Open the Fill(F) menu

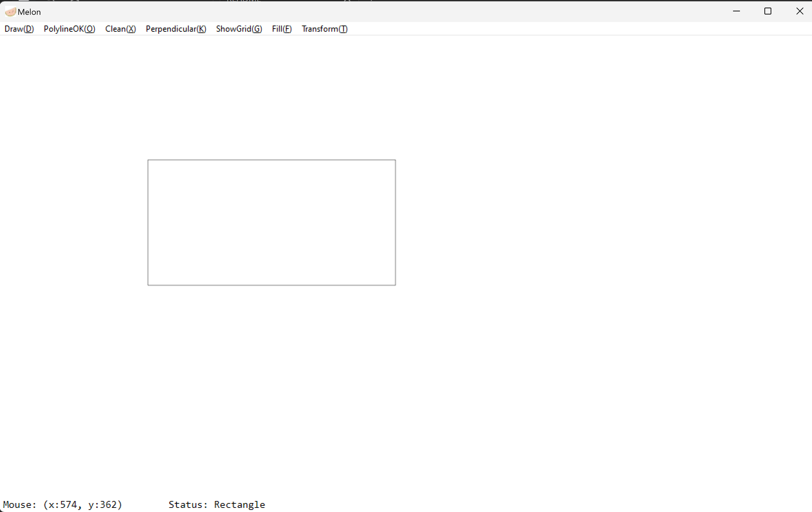point(282,29)
